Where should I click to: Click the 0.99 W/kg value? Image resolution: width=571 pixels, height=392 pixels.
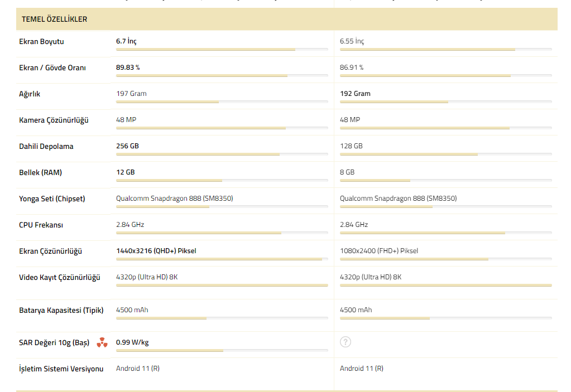pos(132,342)
